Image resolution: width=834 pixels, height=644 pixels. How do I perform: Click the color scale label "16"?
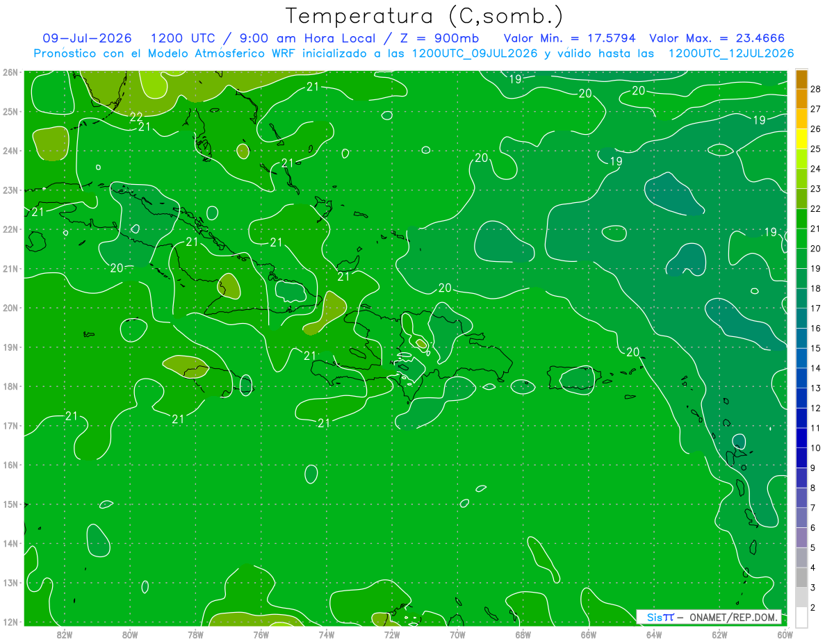click(x=815, y=328)
